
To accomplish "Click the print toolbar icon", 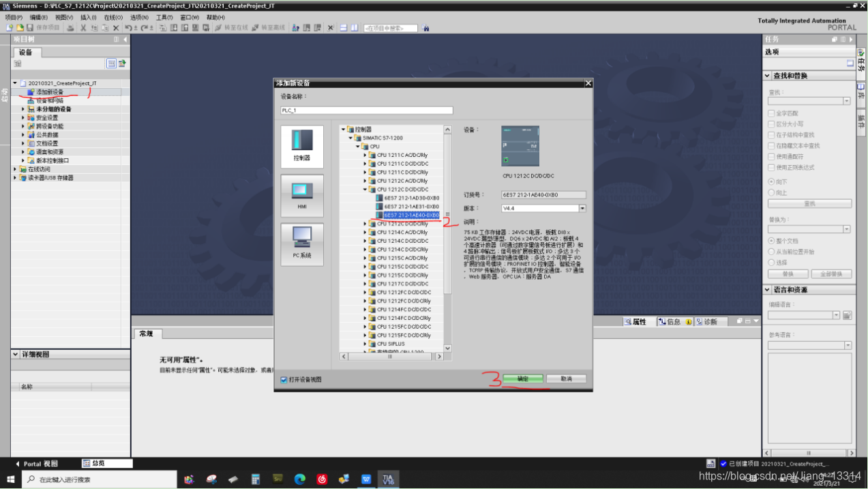I will pyautogui.click(x=70, y=27).
